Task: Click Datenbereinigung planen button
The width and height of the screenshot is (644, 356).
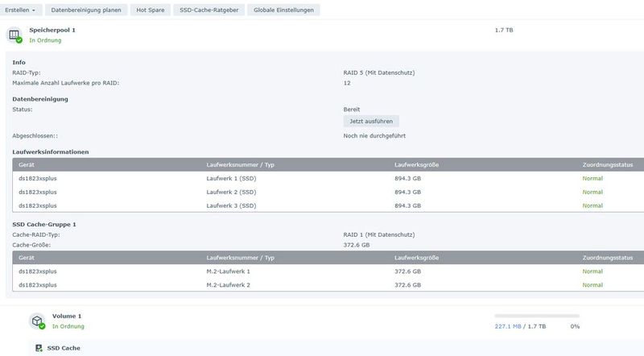Action: 86,10
